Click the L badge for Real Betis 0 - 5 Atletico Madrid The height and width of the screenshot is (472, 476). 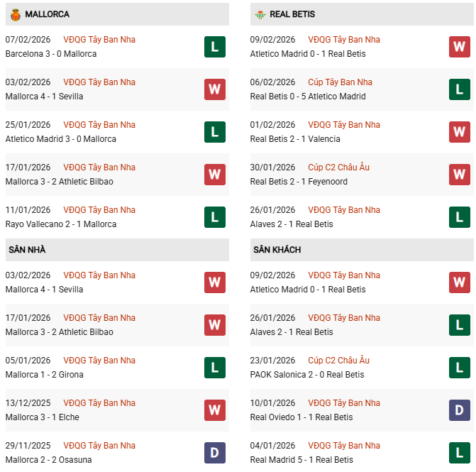click(460, 89)
